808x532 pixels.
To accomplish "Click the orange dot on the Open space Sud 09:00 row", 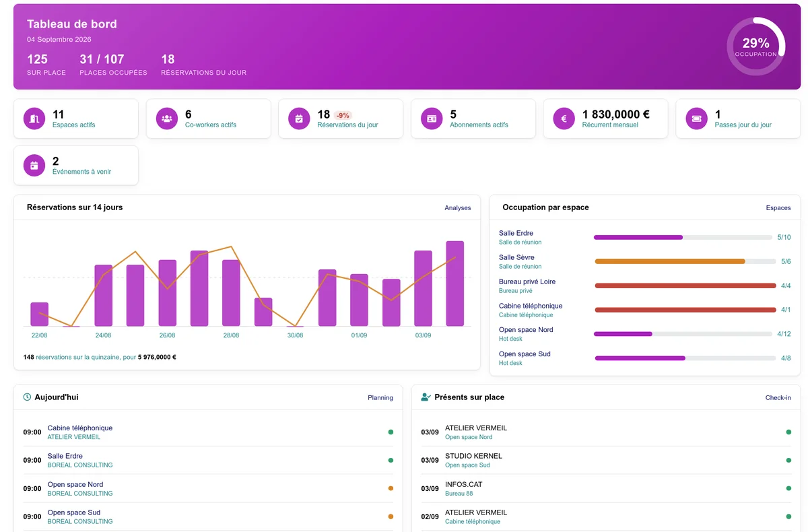I will 391,517.
